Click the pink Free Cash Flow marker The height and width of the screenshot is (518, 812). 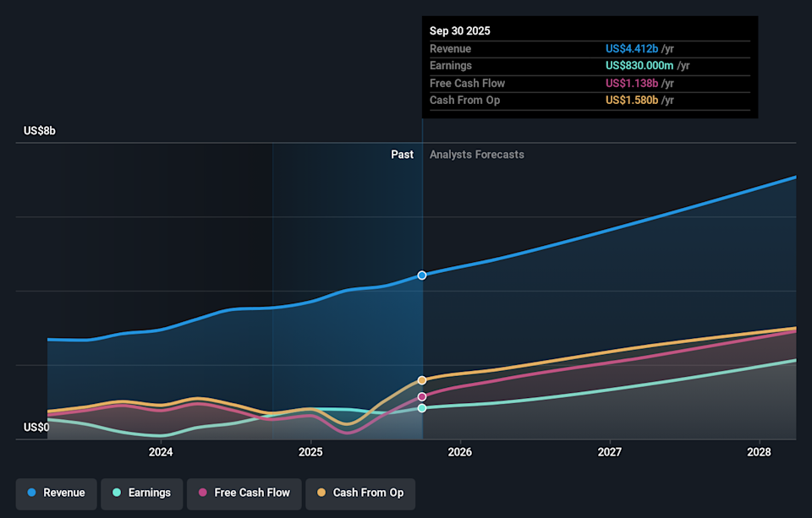[422, 396]
